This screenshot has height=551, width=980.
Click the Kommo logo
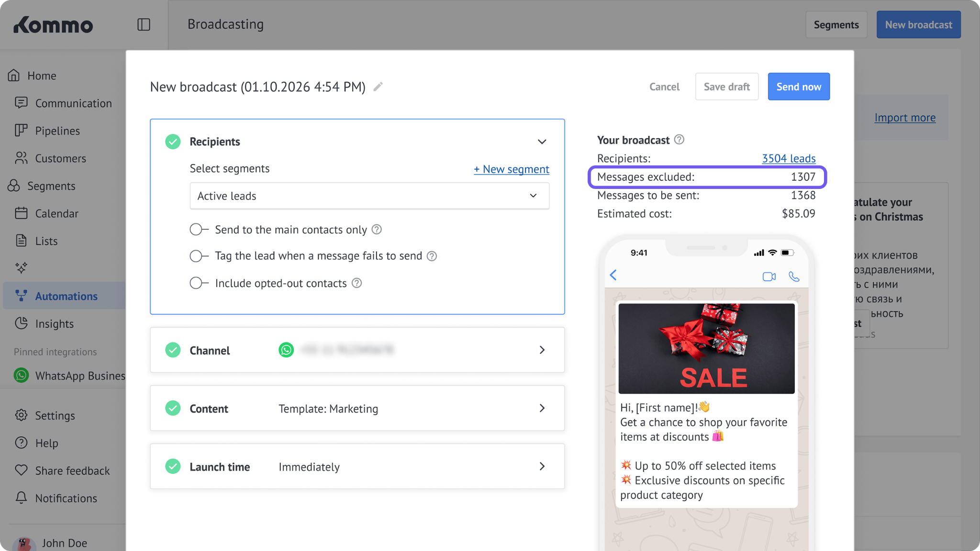(x=53, y=25)
